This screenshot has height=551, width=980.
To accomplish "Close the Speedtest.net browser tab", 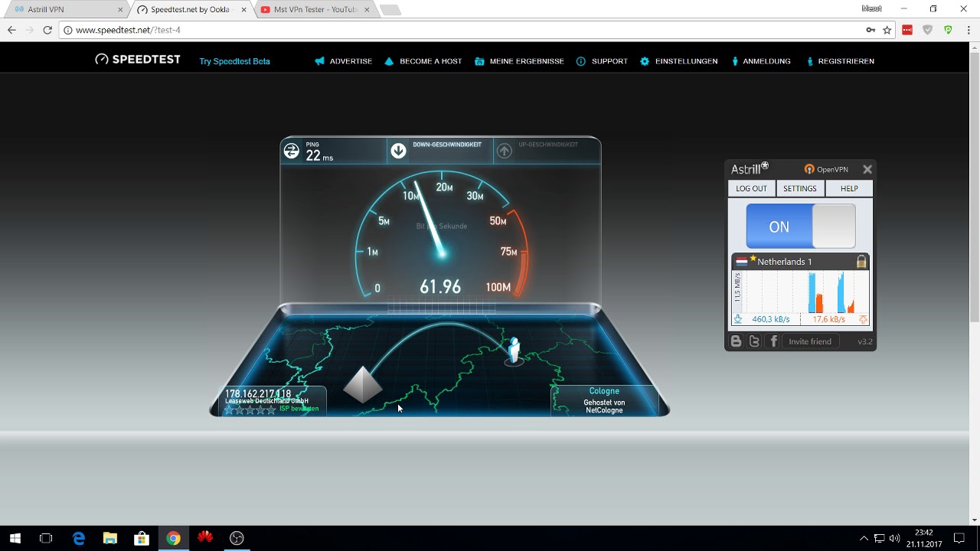I will tap(244, 10).
